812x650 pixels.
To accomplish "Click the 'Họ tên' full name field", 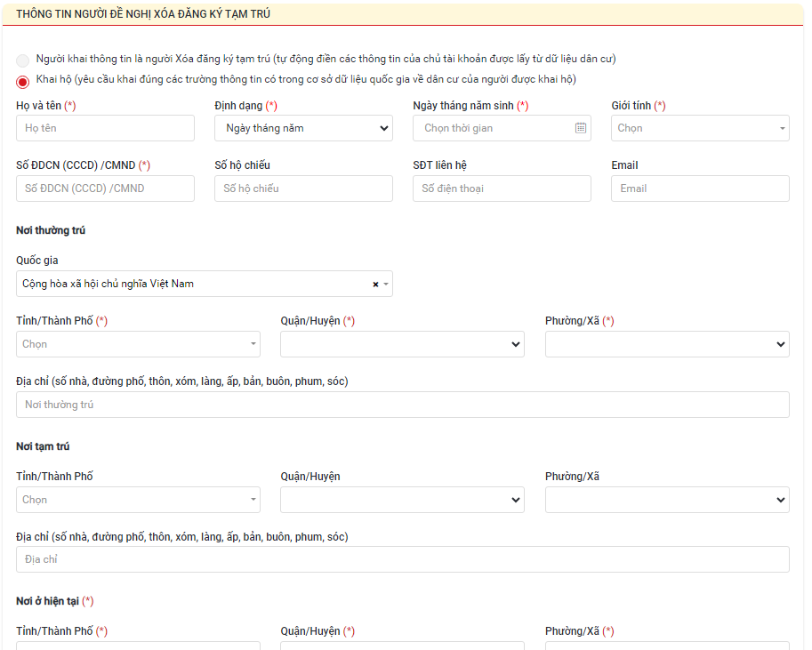I will tap(105, 128).
